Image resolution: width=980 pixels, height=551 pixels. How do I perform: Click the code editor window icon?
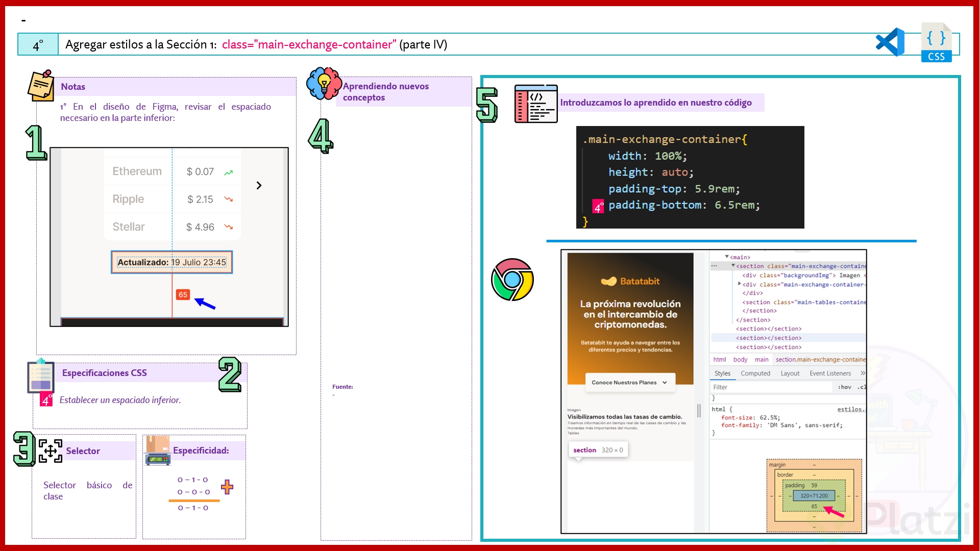point(536,104)
